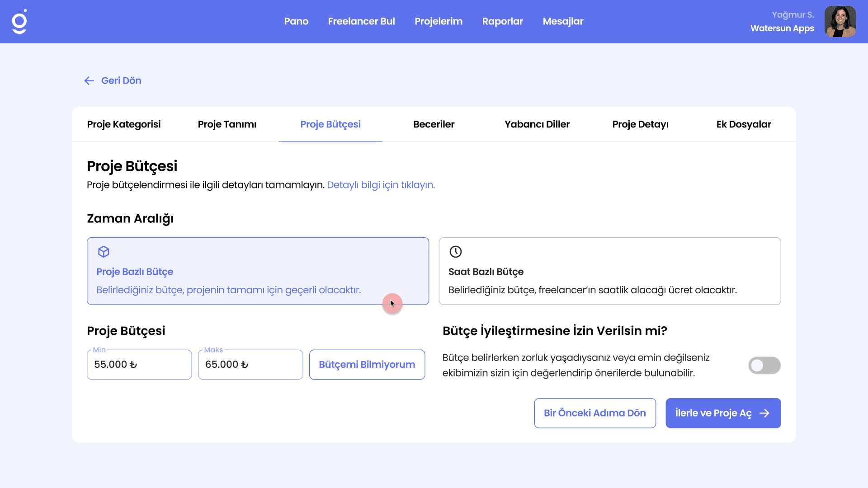868x488 pixels.
Task: Follow the Detaylı bilgi için tıklayın link
Action: 381,185
